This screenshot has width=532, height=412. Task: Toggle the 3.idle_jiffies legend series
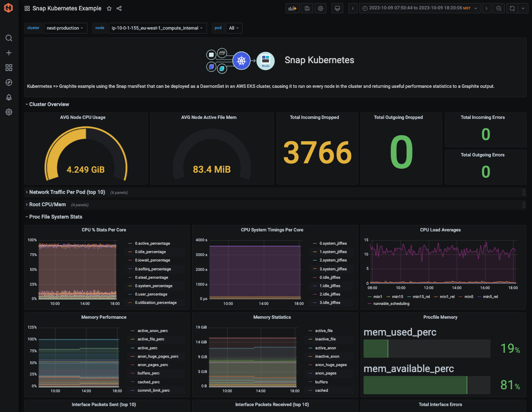(329, 302)
